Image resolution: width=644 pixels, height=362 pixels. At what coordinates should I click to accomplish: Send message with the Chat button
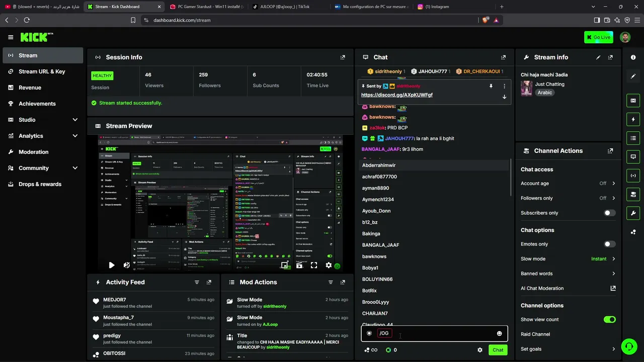pyautogui.click(x=498, y=350)
